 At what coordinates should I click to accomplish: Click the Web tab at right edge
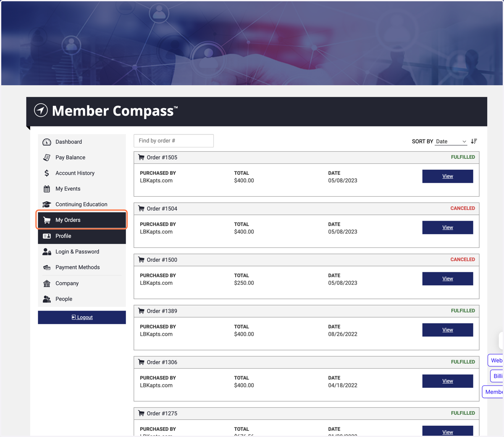pyautogui.click(x=496, y=361)
